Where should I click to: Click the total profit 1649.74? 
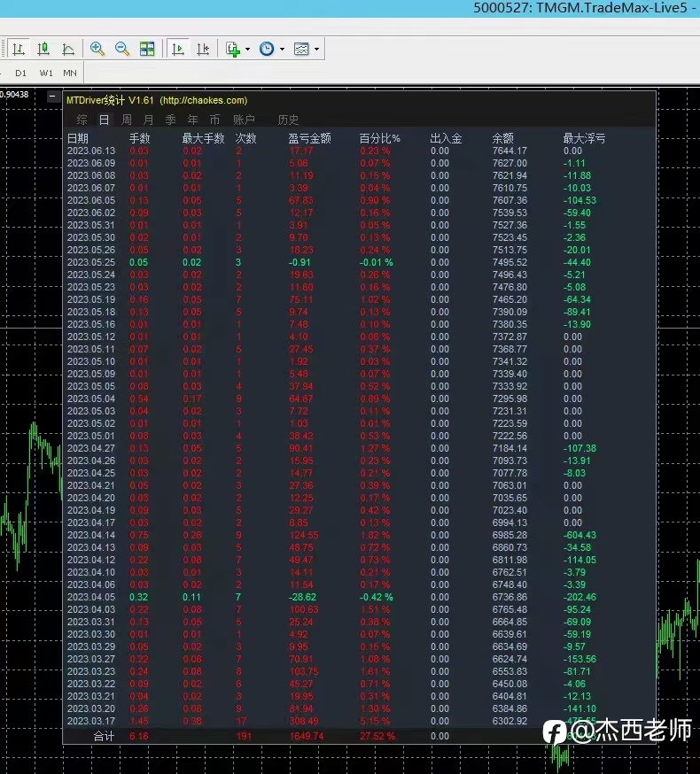tap(307, 736)
